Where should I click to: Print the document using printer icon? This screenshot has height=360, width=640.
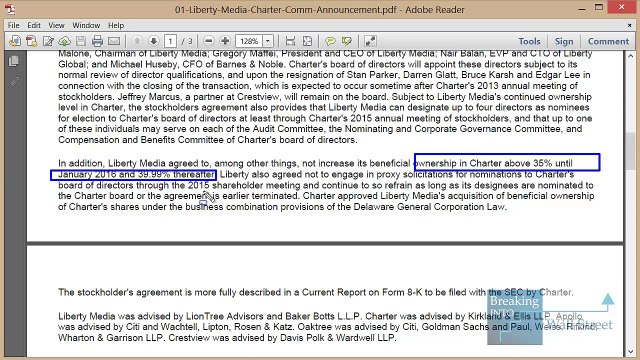click(x=97, y=41)
